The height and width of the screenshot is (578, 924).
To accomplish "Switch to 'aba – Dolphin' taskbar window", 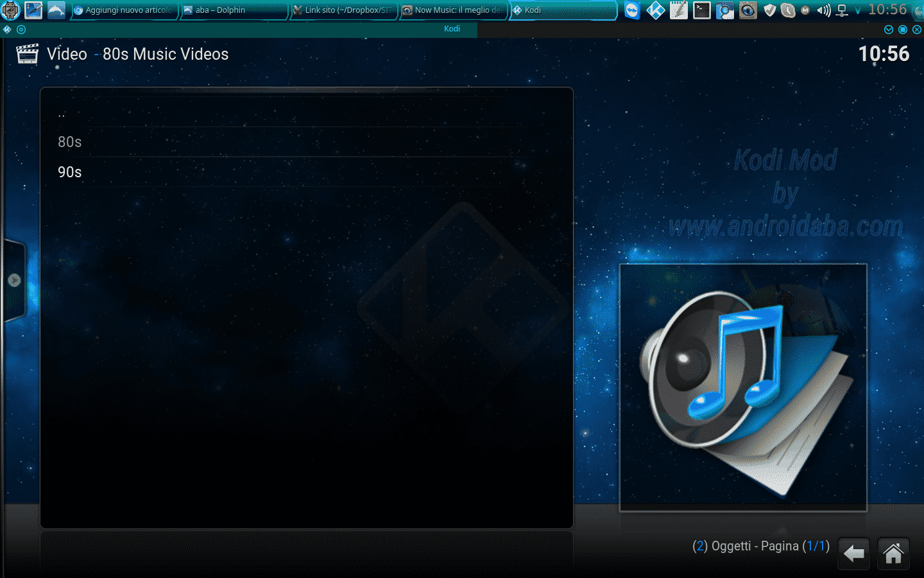I will click(234, 10).
